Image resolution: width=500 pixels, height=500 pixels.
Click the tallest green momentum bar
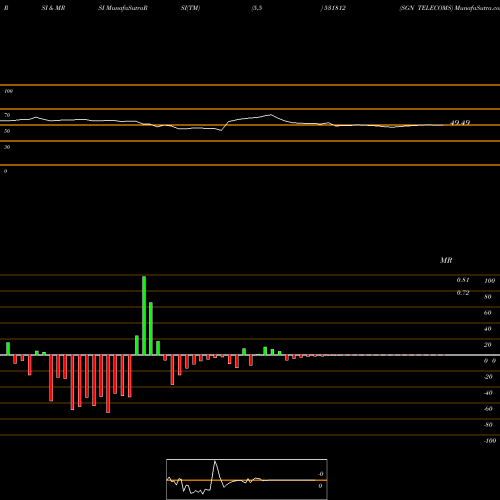click(x=144, y=315)
